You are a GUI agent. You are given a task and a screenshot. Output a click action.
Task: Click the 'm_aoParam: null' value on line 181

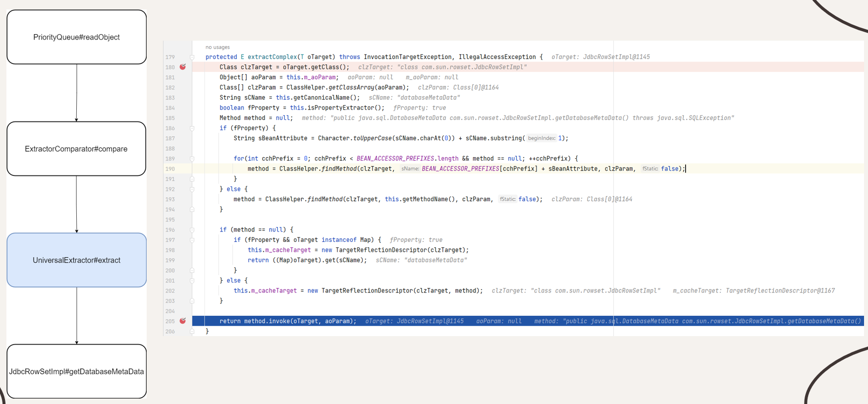tap(432, 77)
